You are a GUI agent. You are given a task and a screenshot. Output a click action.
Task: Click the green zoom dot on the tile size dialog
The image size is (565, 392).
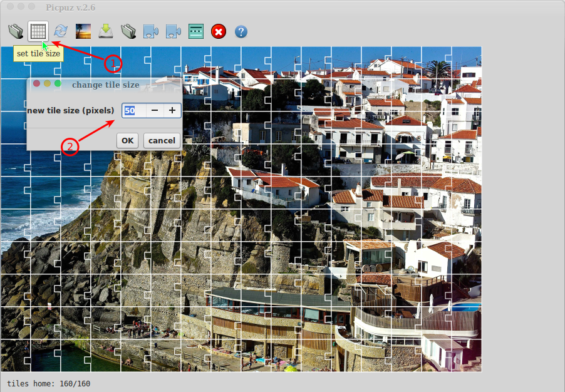pyautogui.click(x=58, y=83)
